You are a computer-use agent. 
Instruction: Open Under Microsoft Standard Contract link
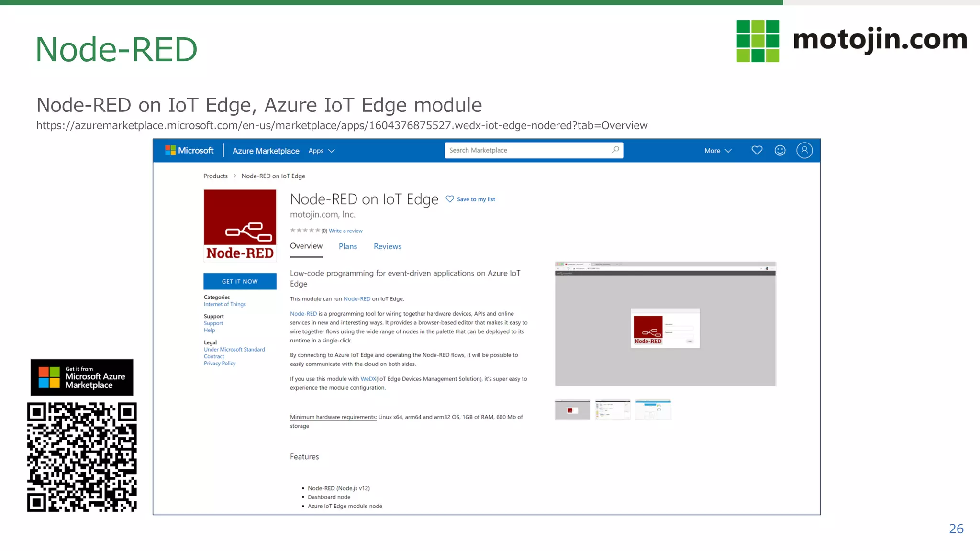(234, 353)
